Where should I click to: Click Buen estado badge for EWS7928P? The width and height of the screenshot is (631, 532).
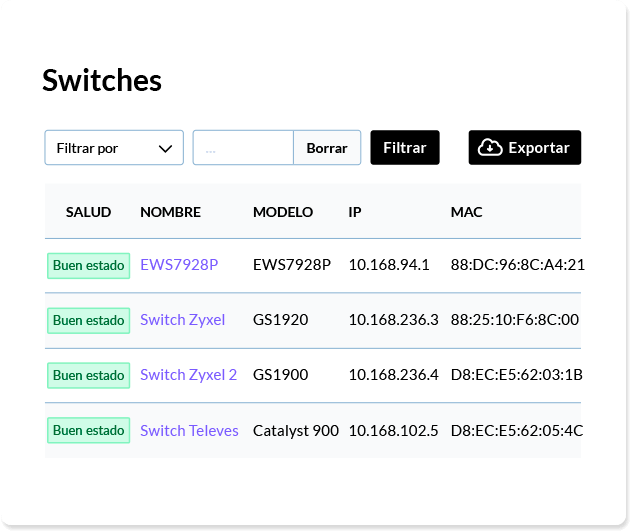pyautogui.click(x=89, y=266)
